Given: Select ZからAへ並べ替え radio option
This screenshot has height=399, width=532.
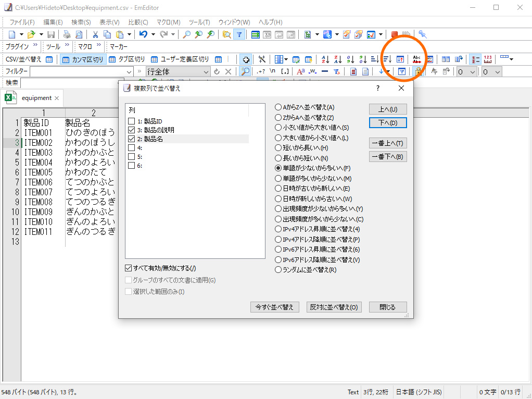Looking at the screenshot, I should [278, 118].
